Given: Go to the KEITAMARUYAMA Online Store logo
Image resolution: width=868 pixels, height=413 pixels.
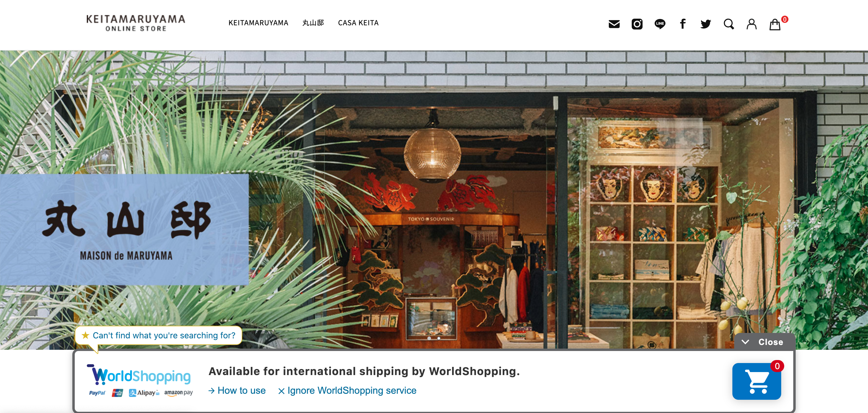Looking at the screenshot, I should [135, 23].
